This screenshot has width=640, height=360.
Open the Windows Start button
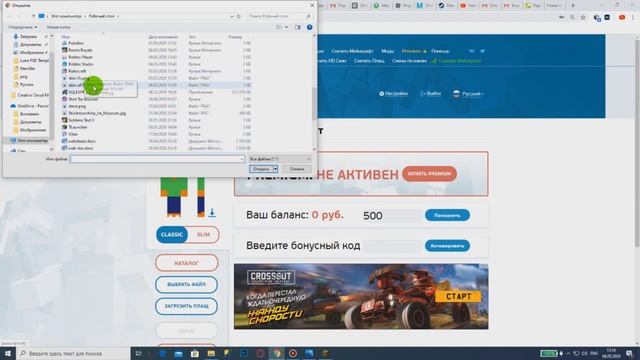(x=8, y=353)
